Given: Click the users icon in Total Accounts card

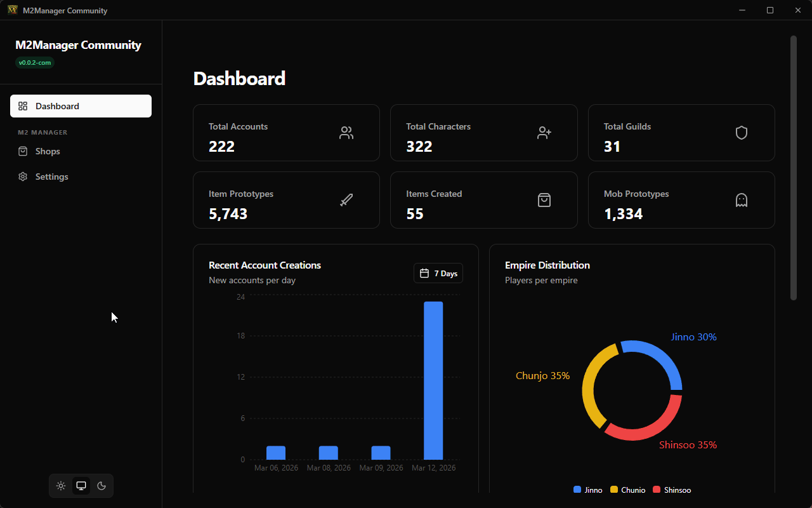Looking at the screenshot, I should coord(346,133).
